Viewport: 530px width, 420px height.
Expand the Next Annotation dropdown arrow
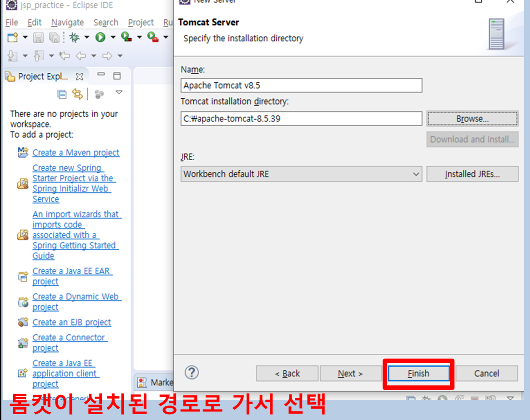point(25,56)
